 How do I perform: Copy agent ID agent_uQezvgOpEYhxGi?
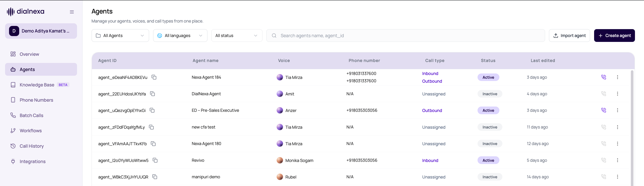tap(152, 110)
